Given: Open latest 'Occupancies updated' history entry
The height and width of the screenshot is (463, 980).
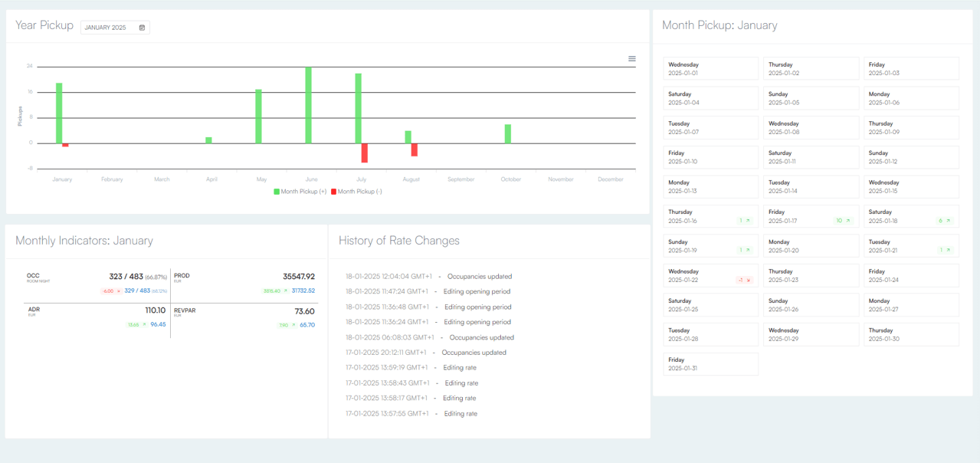Looking at the screenshot, I should pyautogui.click(x=428, y=277).
